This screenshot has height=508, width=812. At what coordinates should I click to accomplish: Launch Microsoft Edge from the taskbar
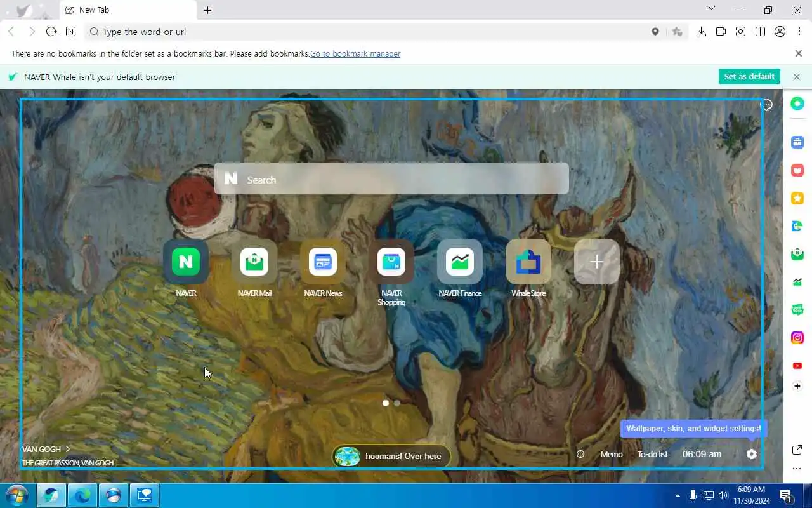82,495
